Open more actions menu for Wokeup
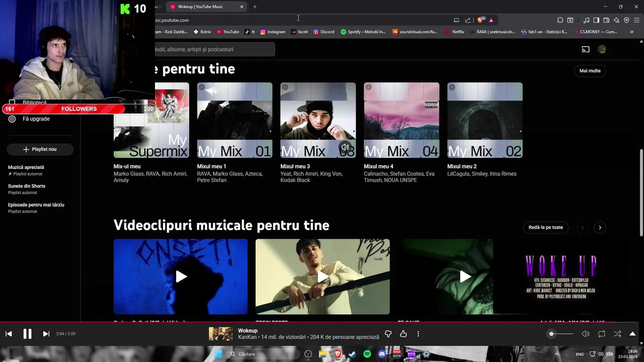This screenshot has width=644, height=362. point(418,334)
